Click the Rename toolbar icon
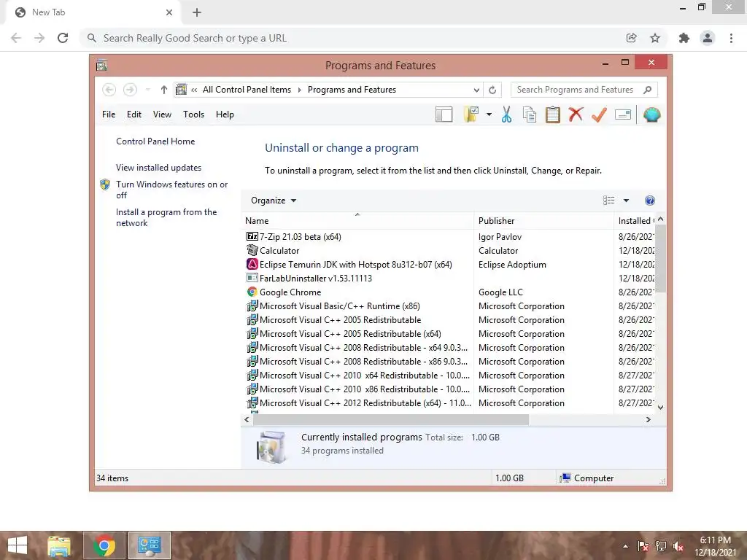 pyautogui.click(x=623, y=114)
